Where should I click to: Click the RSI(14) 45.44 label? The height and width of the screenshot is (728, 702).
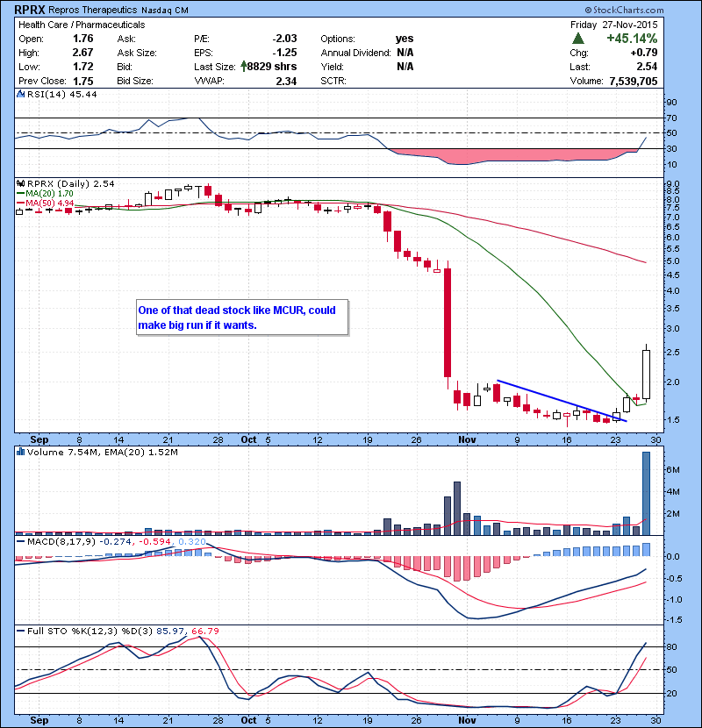[x=62, y=94]
